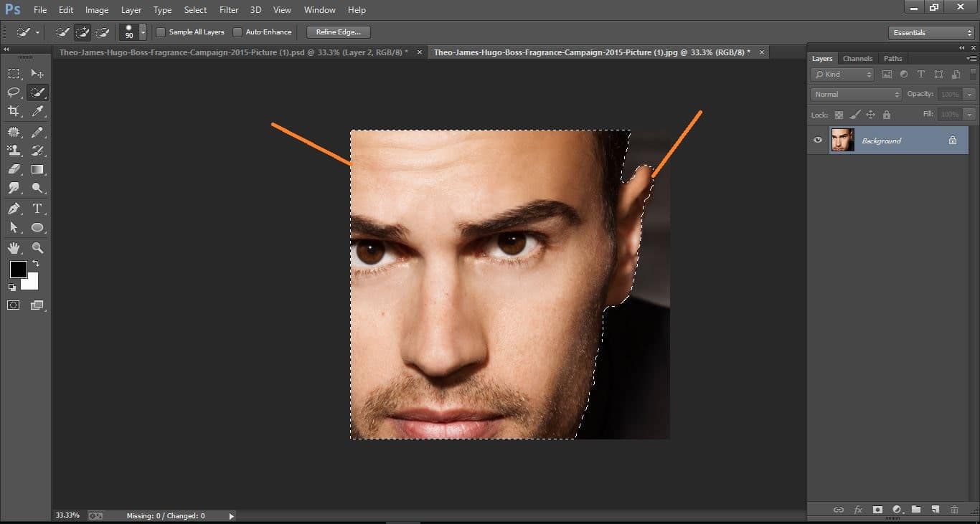Open the Essentials workspace dropdown

pos(930,32)
